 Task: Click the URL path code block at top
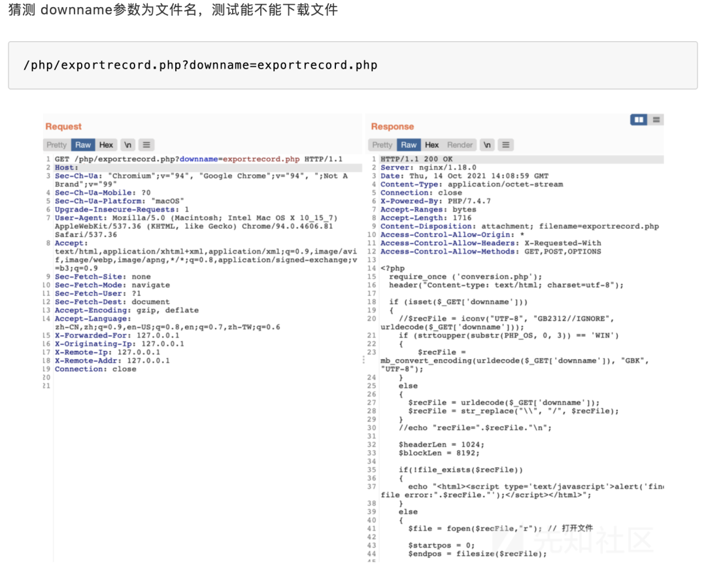pos(352,65)
